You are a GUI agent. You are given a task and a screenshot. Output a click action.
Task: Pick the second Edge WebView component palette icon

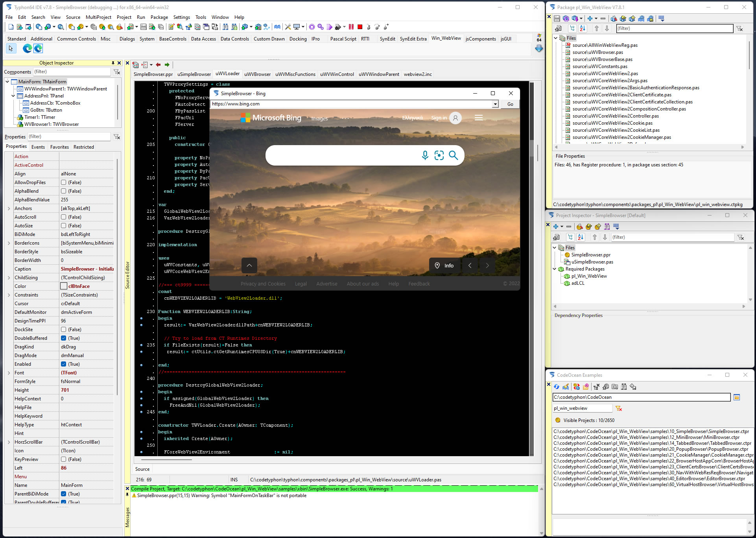[38, 48]
